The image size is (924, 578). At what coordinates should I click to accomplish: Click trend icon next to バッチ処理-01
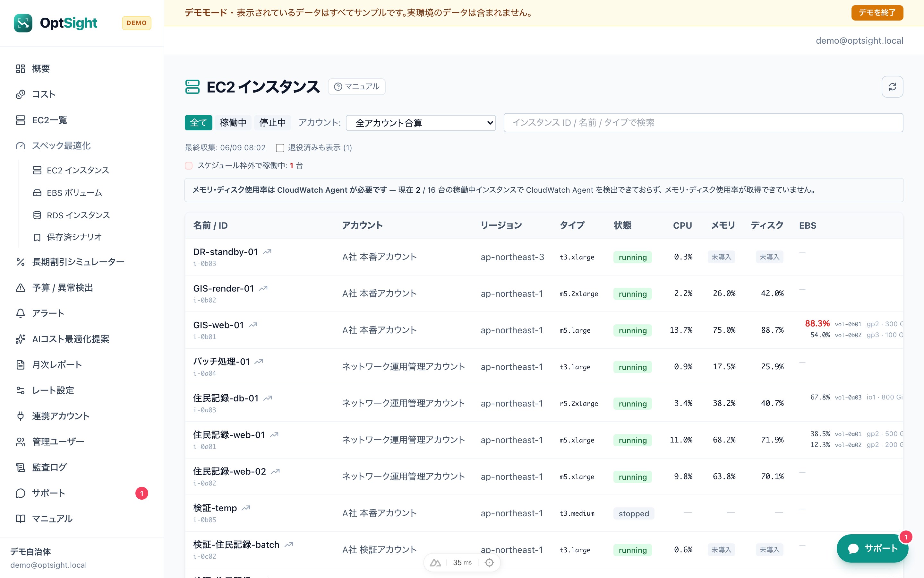point(259,362)
